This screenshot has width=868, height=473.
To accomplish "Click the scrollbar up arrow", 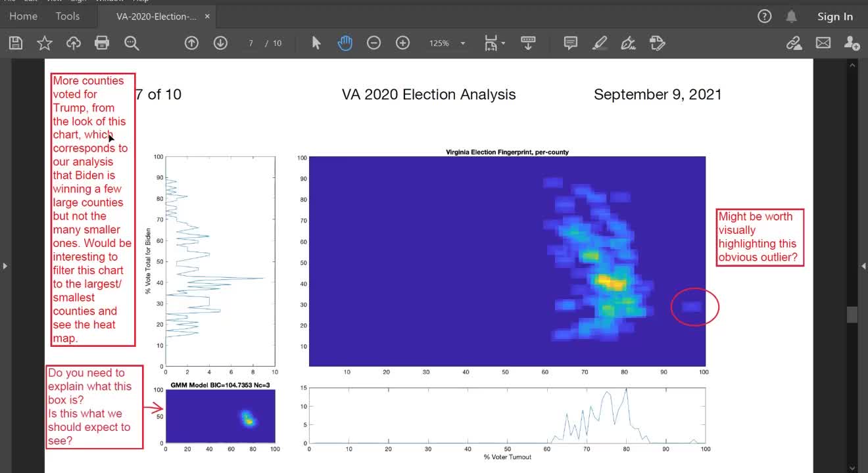I will [852, 65].
